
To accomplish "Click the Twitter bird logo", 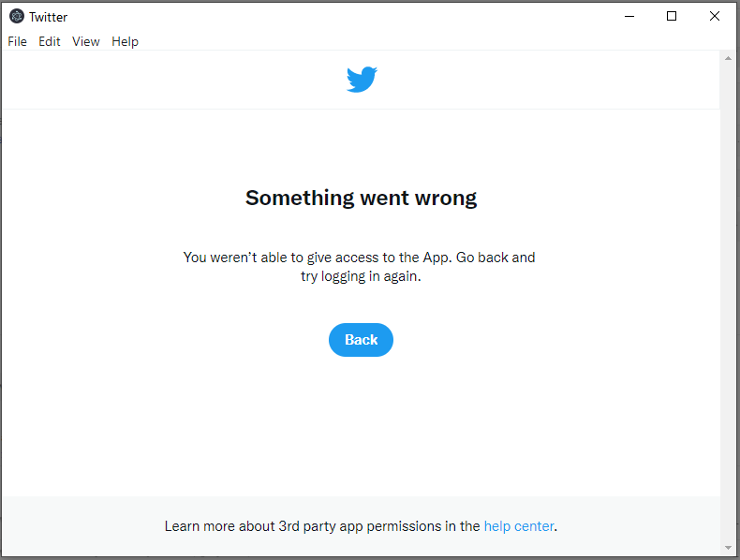I will tap(362, 80).
